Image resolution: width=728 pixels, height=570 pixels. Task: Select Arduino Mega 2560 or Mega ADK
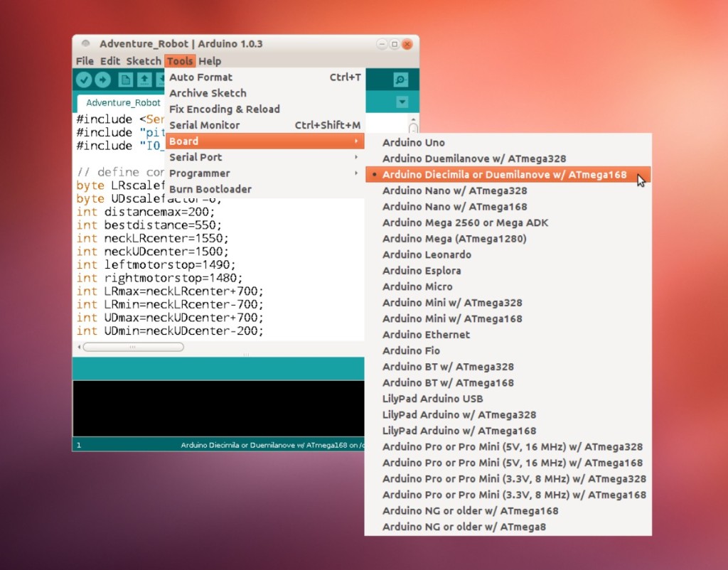508,222
